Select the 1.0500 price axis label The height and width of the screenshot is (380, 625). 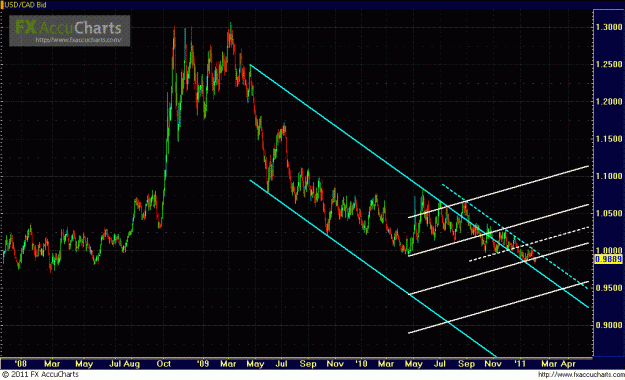[609, 213]
